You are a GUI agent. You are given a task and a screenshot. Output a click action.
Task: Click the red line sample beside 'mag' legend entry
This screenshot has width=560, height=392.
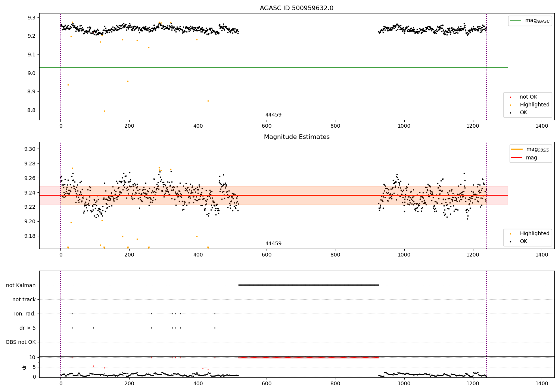click(x=517, y=158)
